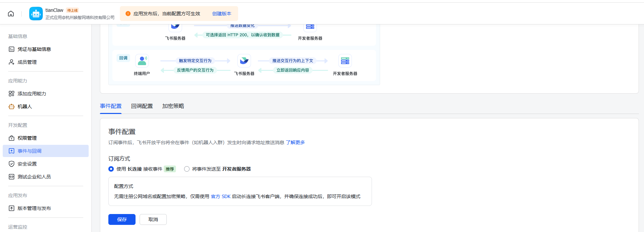Click the 配置方式 label in the box

tap(124, 186)
